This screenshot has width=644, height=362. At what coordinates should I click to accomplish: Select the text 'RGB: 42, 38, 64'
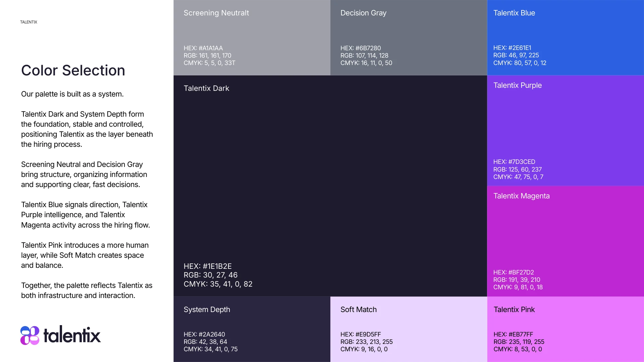point(205,342)
